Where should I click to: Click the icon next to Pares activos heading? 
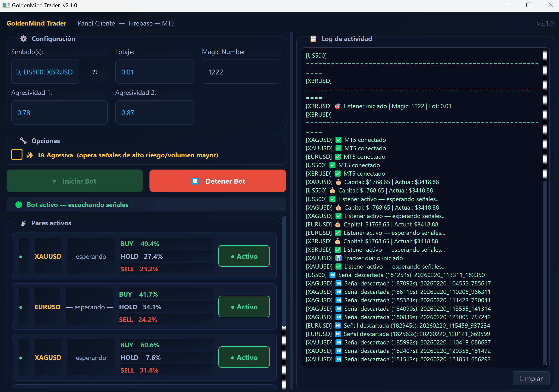[23, 223]
